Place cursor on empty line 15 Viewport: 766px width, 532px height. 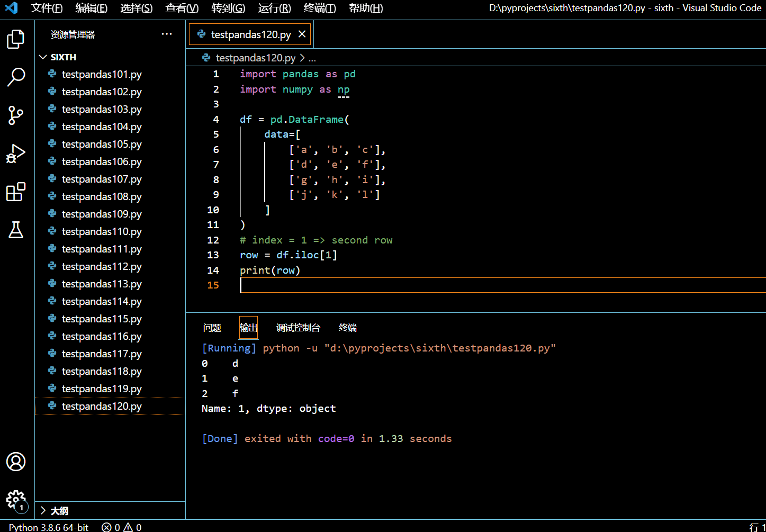tap(502, 285)
